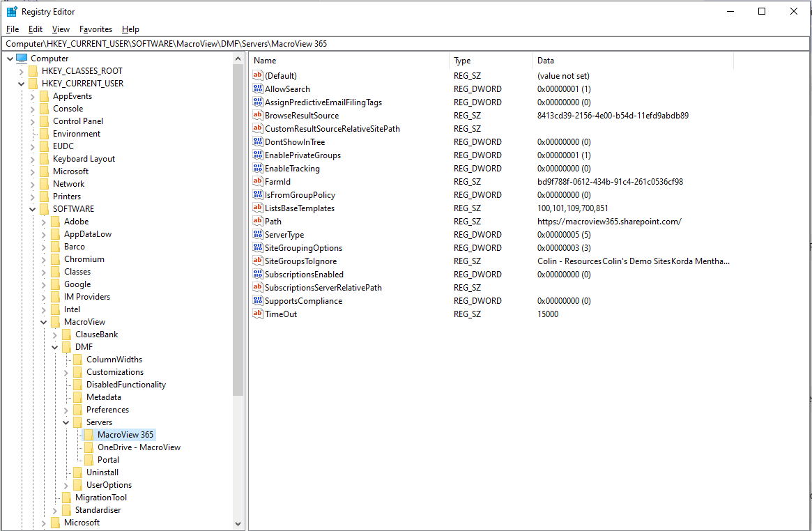Click the tree pane scroll up arrow

(x=238, y=59)
